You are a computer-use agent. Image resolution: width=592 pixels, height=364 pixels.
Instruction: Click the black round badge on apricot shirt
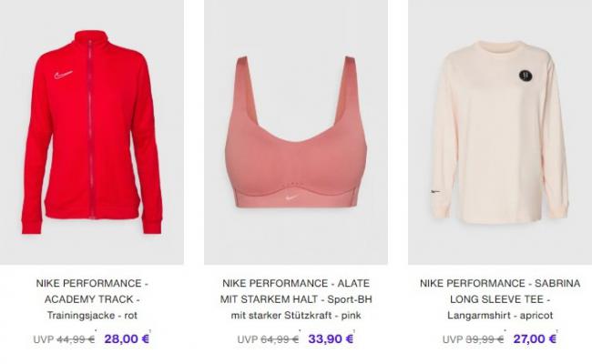point(526,76)
